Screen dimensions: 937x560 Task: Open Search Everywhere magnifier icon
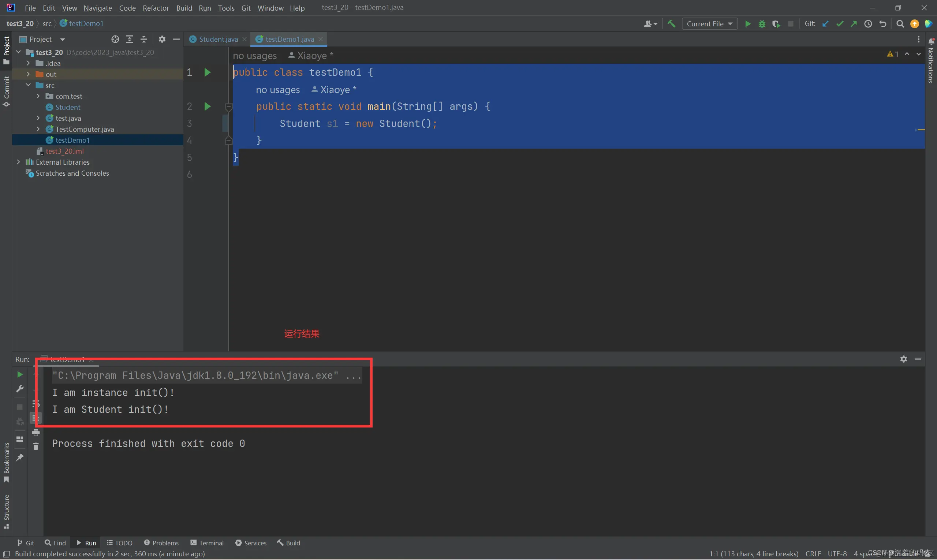[x=900, y=24]
